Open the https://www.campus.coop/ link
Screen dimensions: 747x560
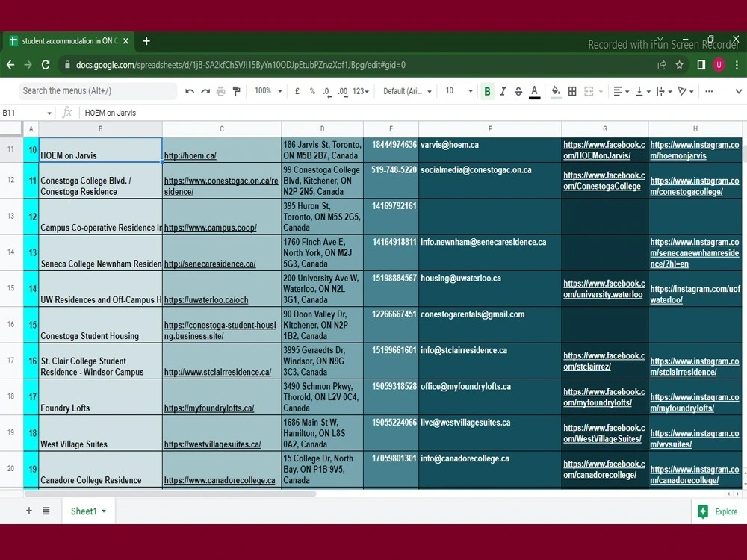(210, 228)
